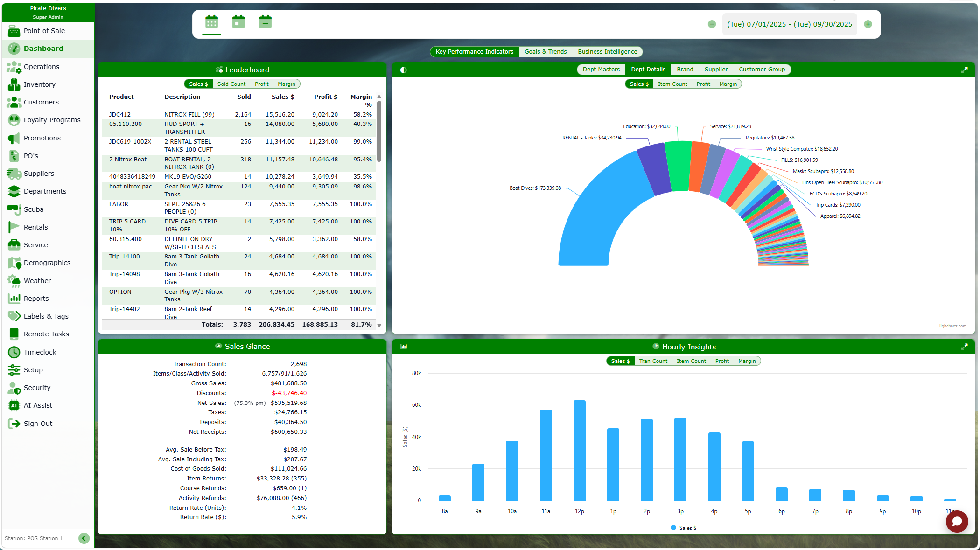Toggle the half-circle pie chart mode
The height and width of the screenshot is (550, 980).
tap(404, 70)
